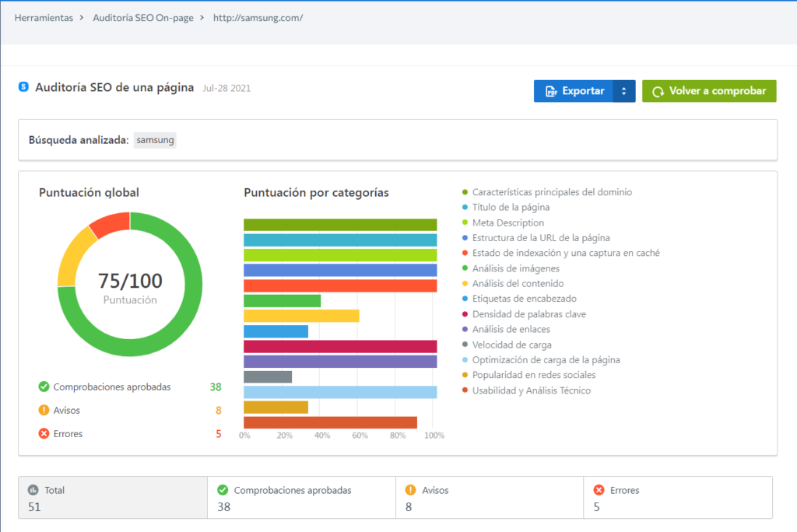Click the short blue Etiquetas de encabezado bar

pyautogui.click(x=276, y=331)
